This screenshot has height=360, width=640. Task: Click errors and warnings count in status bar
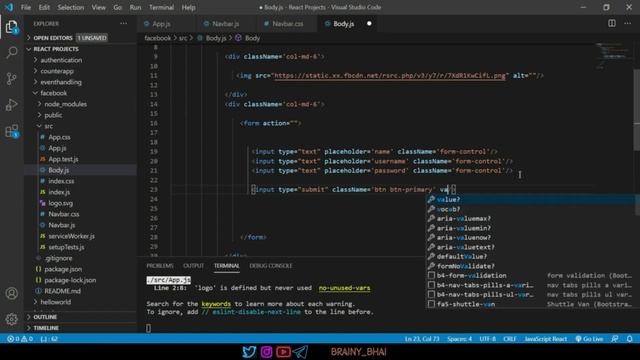coord(20,339)
